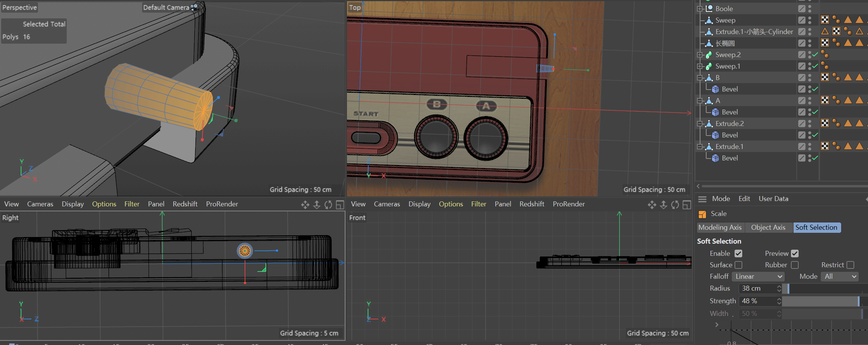The image size is (868, 345).
Task: Click the Default Camera link icon
Action: click(x=194, y=7)
